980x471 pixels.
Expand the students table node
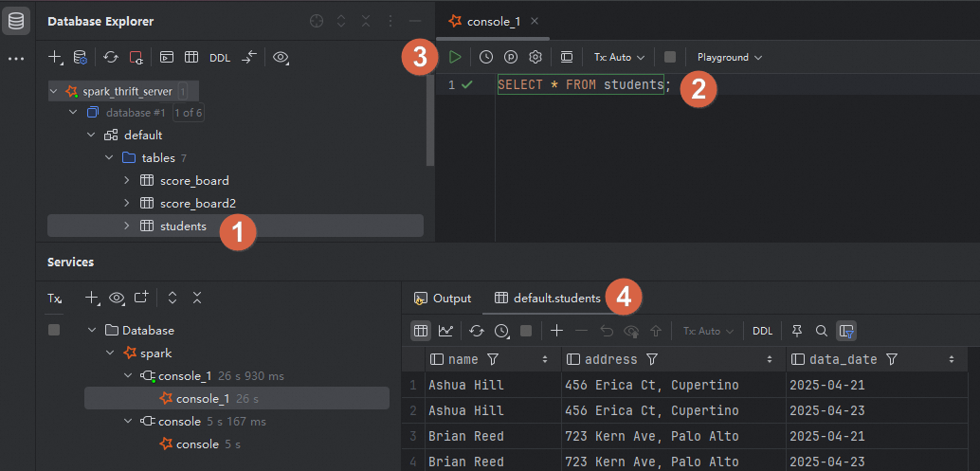point(127,226)
